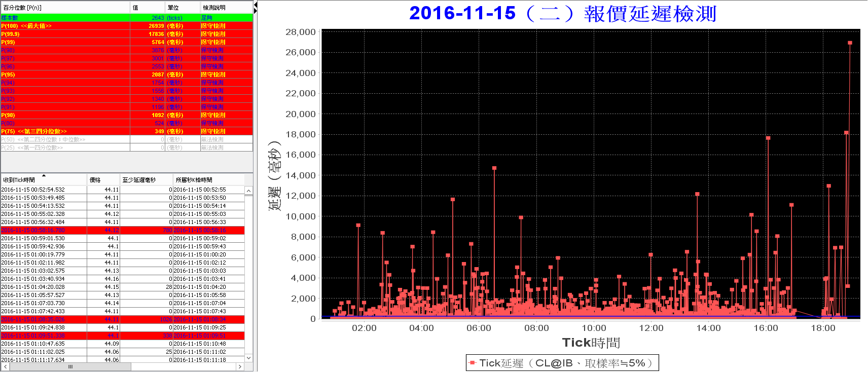Click the 百分位數 [P(n)] column header
Screen dimensions: 868x372
(65, 8)
